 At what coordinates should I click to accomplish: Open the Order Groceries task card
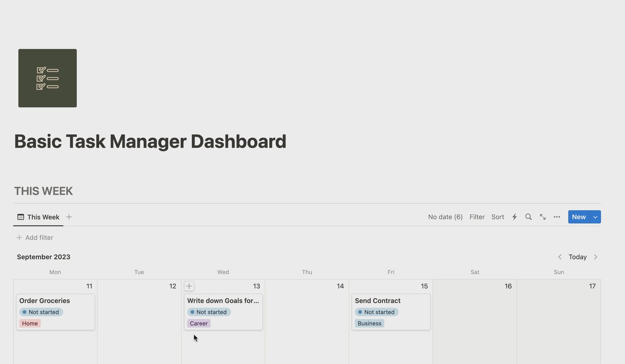[45, 301]
